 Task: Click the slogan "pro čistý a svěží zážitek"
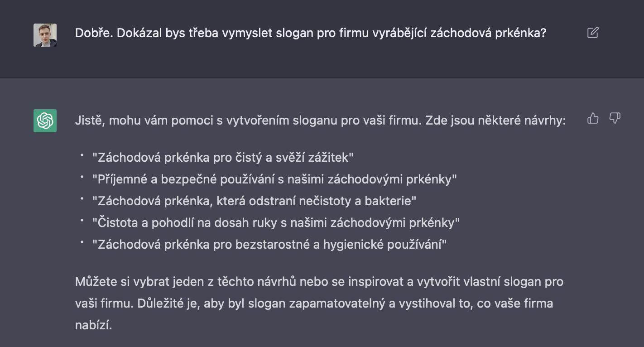click(x=223, y=158)
